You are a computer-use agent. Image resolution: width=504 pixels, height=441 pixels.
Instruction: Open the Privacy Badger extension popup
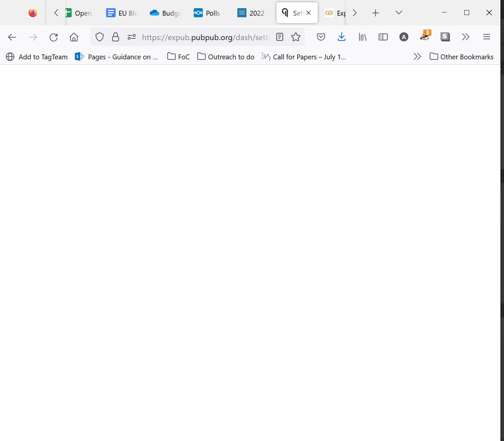point(425,37)
